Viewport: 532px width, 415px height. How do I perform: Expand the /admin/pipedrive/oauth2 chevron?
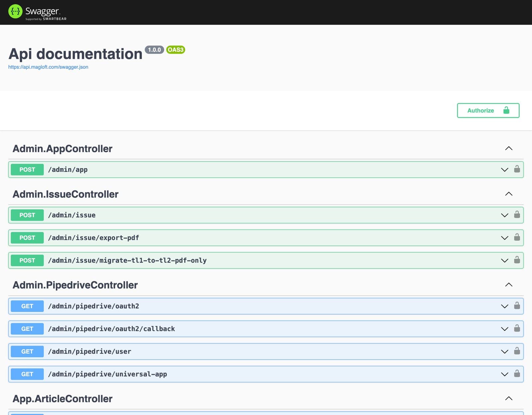point(504,306)
